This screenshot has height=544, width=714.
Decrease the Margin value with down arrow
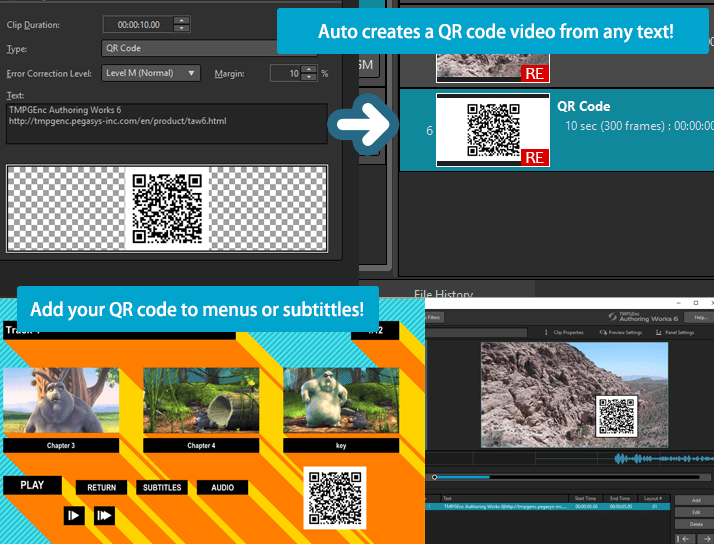point(309,77)
